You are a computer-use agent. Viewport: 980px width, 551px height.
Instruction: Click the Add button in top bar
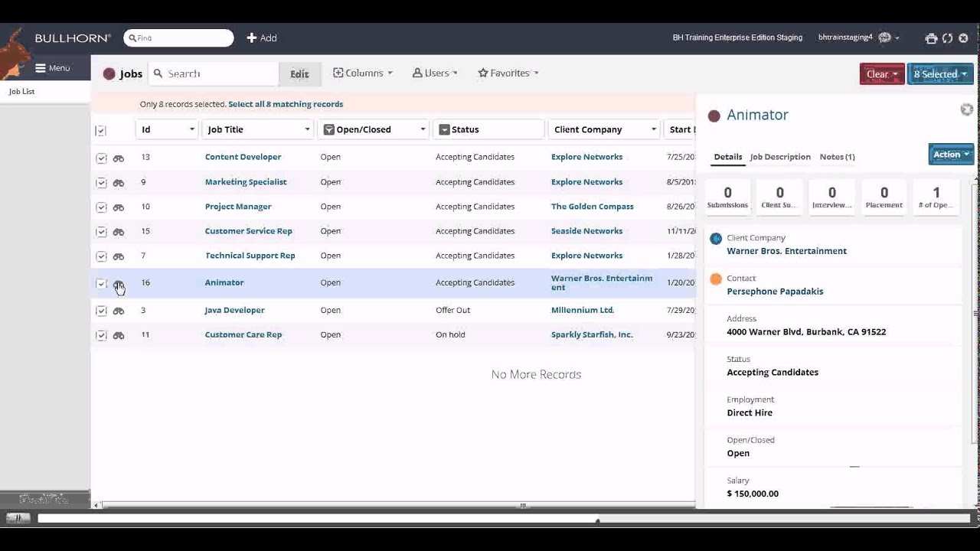coord(262,38)
